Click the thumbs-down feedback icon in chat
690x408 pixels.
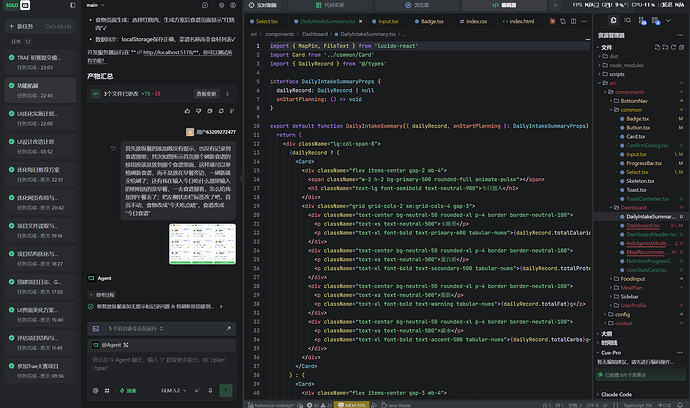click(x=198, y=111)
